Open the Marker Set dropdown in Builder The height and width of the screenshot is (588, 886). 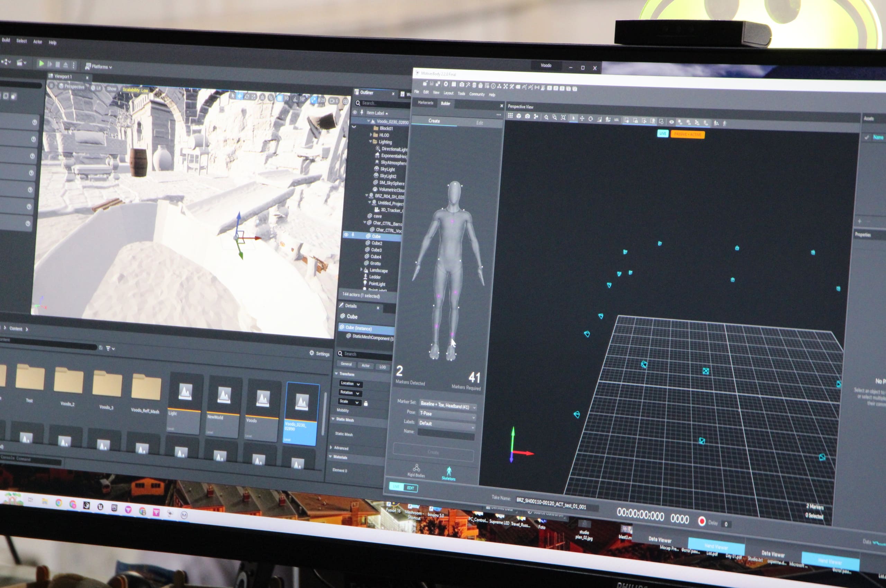coord(448,405)
